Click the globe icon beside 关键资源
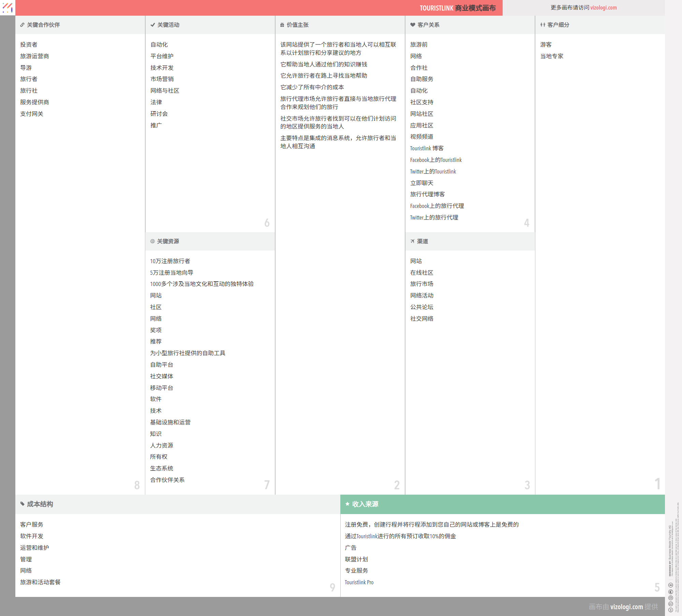 (152, 241)
